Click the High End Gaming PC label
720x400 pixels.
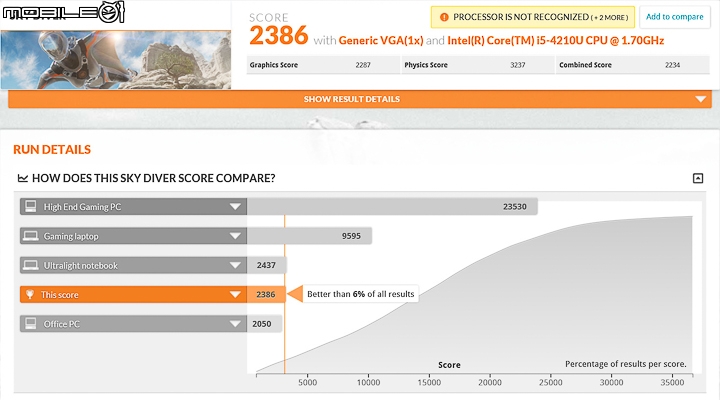(82, 207)
